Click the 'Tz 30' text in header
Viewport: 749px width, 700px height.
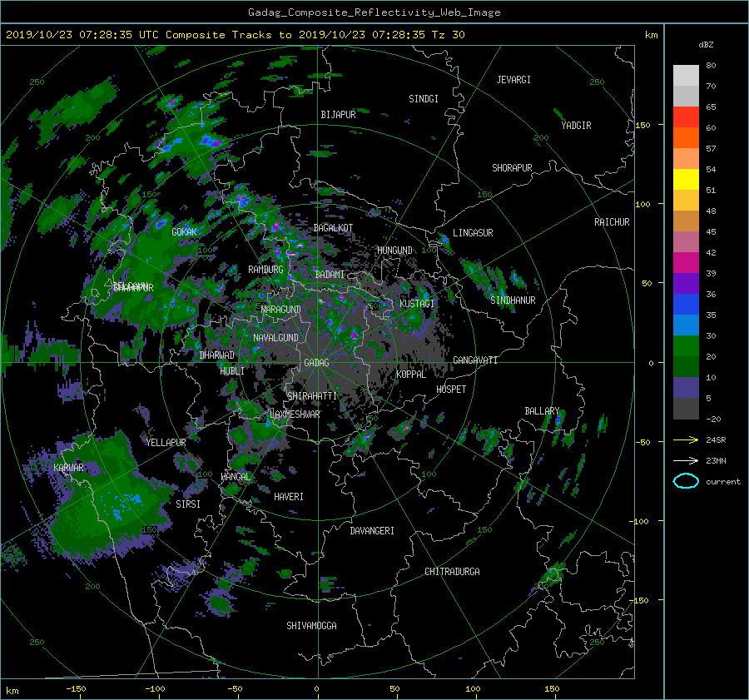point(448,35)
